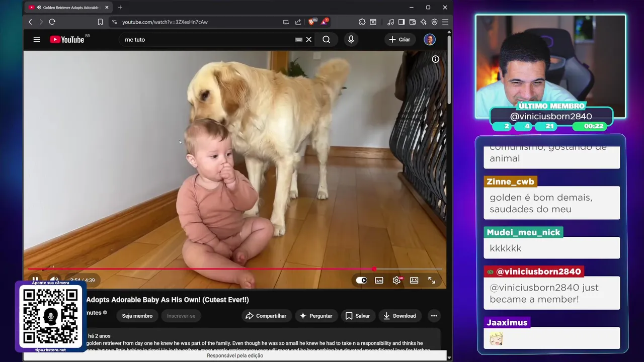This screenshot has width=644, height=362.
Task: Click Jaaximus username in chat
Action: point(507,322)
